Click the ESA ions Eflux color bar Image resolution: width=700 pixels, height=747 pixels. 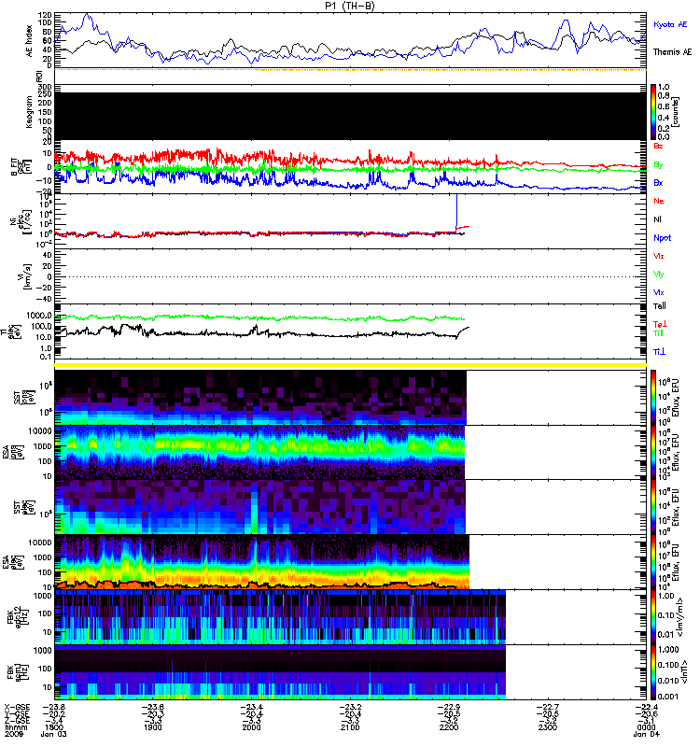click(x=653, y=453)
